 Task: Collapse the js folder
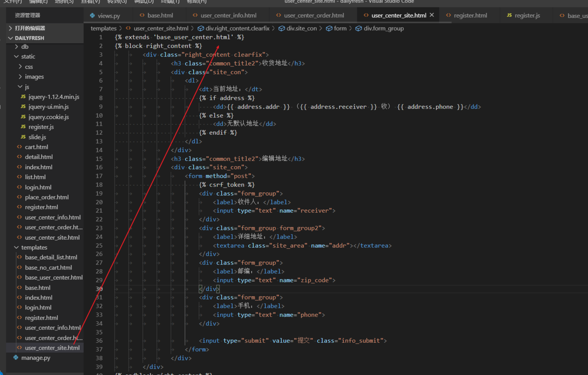[x=46, y=87]
